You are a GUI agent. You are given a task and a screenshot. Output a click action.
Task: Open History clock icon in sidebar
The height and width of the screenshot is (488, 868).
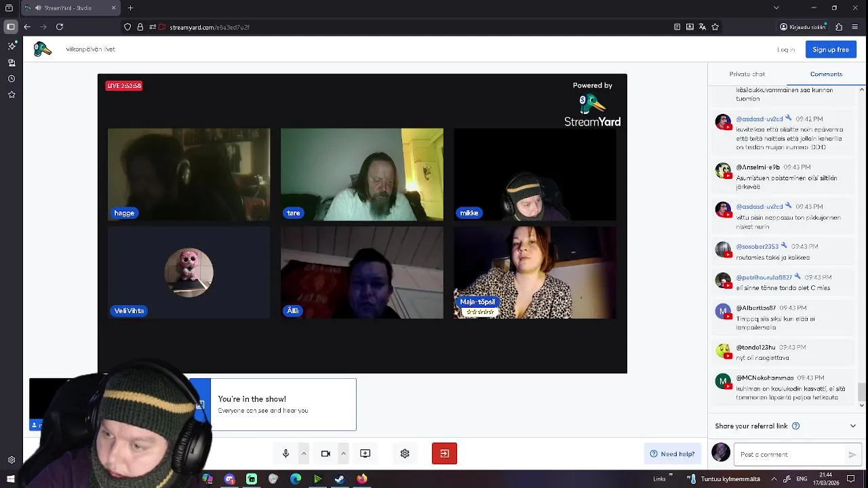tap(12, 79)
